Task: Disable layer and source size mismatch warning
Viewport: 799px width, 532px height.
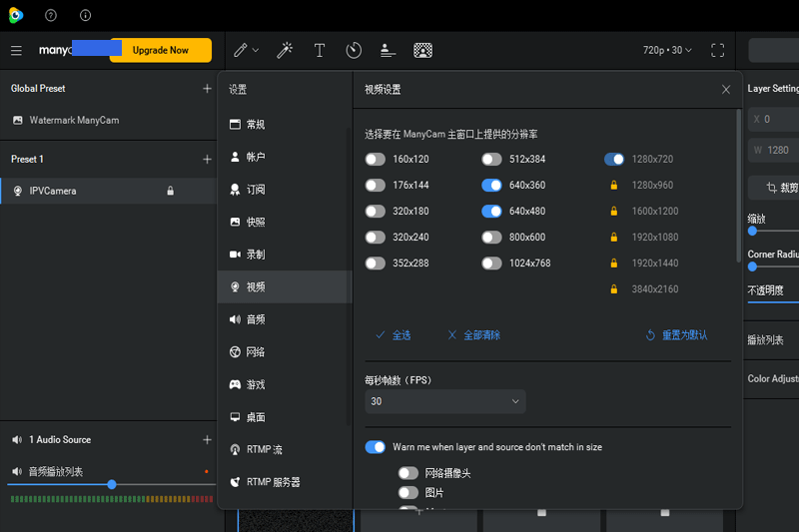Action: point(376,447)
